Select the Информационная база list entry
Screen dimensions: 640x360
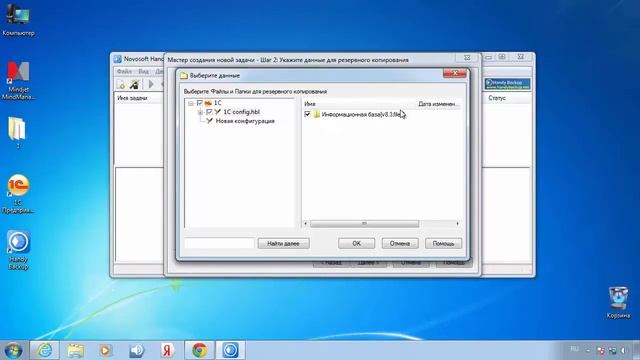(361, 114)
